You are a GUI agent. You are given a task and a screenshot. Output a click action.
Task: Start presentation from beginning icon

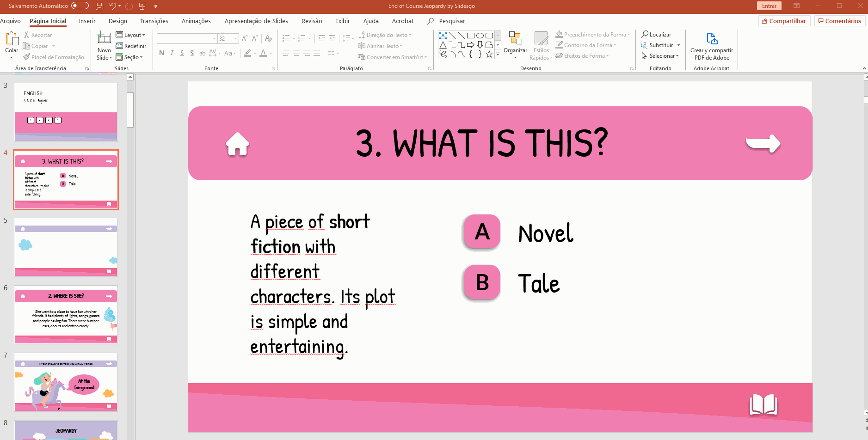[x=142, y=6]
